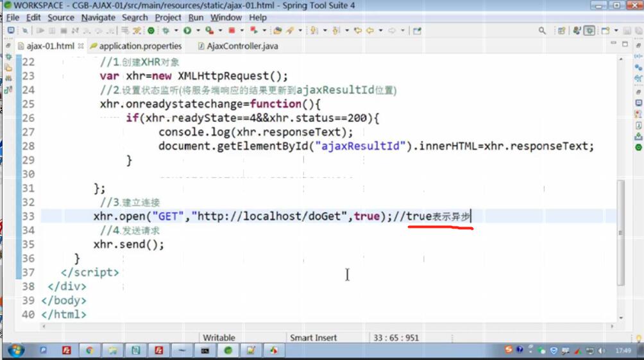Expand the Forward navigation history dropdown
Image resolution: width=644 pixels, height=360 pixels.
(x=403, y=30)
